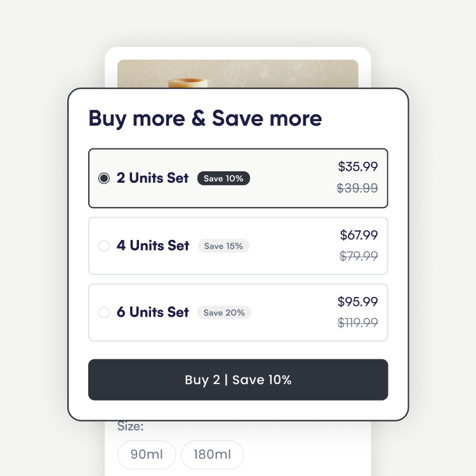Viewport: 476px width, 476px height.
Task: Click the "Size:" label
Action: (131, 426)
